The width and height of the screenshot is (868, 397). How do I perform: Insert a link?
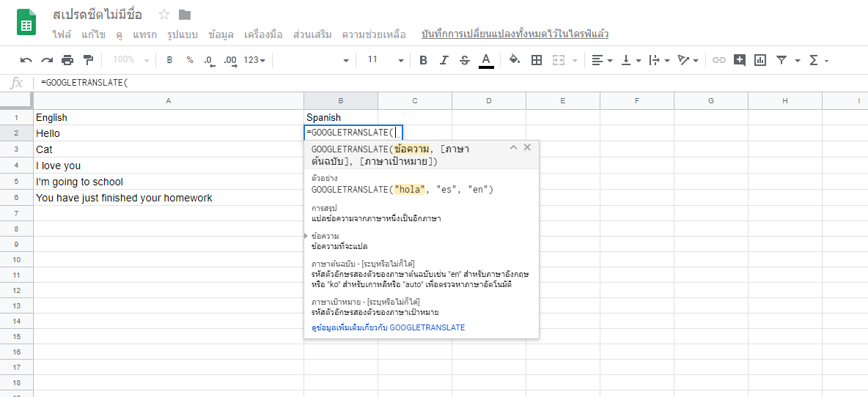click(718, 60)
